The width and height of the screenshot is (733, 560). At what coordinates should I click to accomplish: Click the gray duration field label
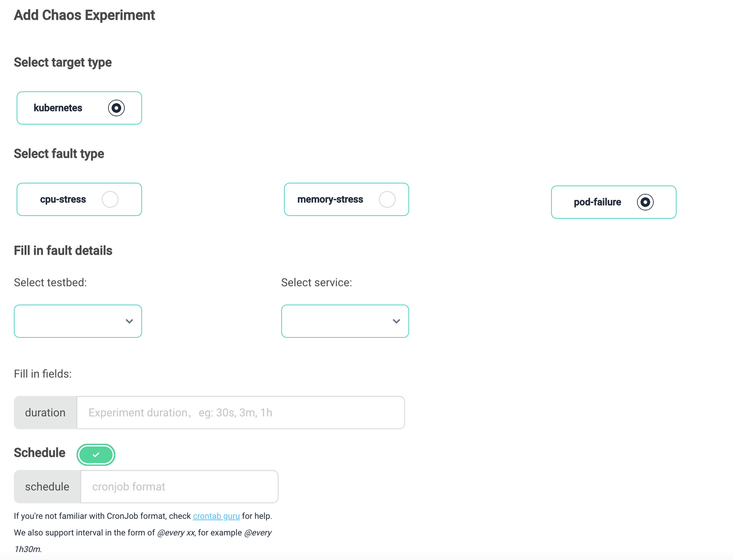pos(45,413)
